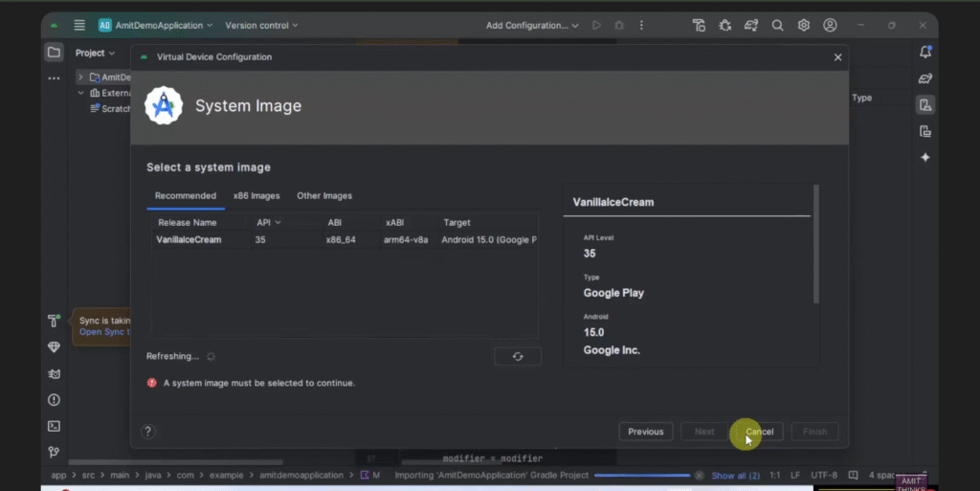Click the Sync Project with Gradle icon
The width and height of the screenshot is (980, 491).
click(751, 25)
